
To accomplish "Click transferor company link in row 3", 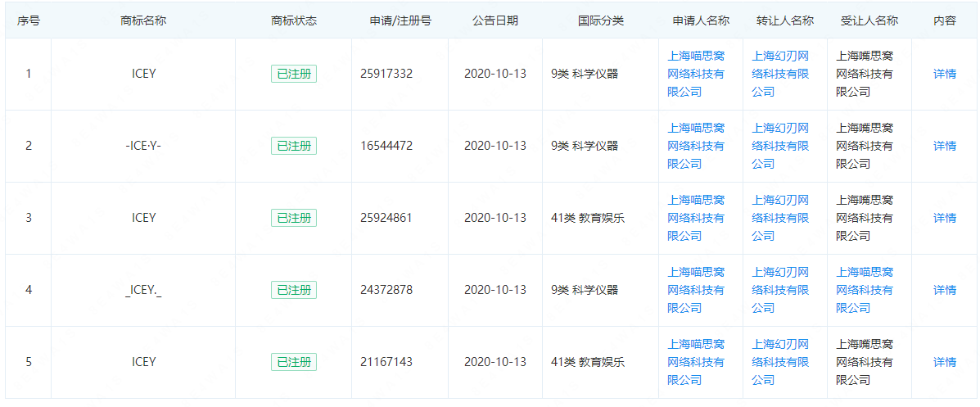I will click(x=780, y=218).
